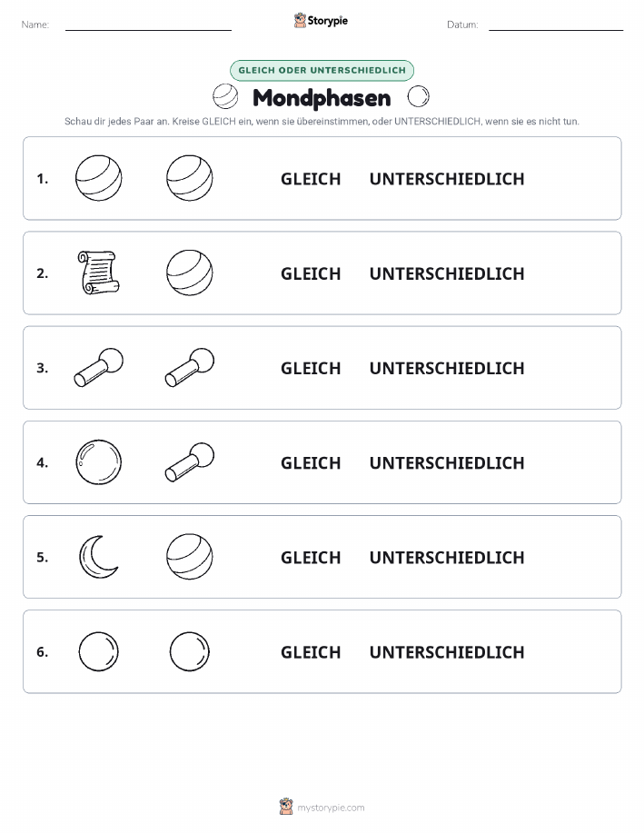Click the GLEICH ODER UNTERSCHIEDLICH green badge

coord(322,70)
